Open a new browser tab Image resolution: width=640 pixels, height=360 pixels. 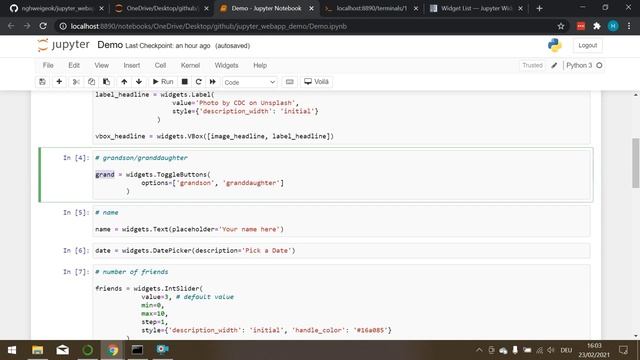539,9
